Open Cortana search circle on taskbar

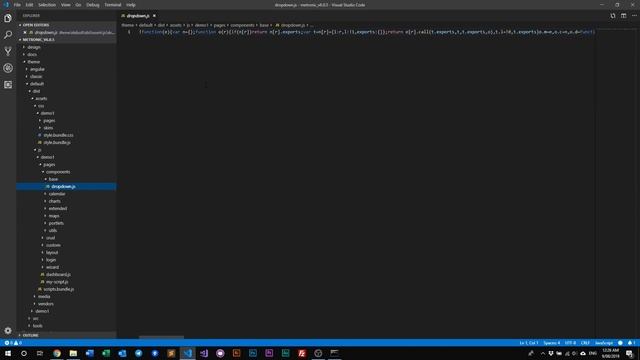[x=24, y=353]
